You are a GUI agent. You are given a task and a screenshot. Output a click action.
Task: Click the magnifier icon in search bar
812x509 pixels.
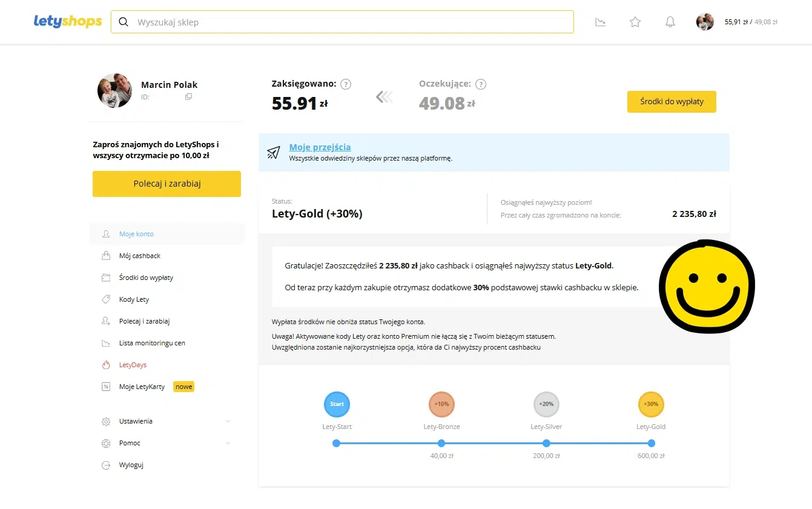point(124,22)
